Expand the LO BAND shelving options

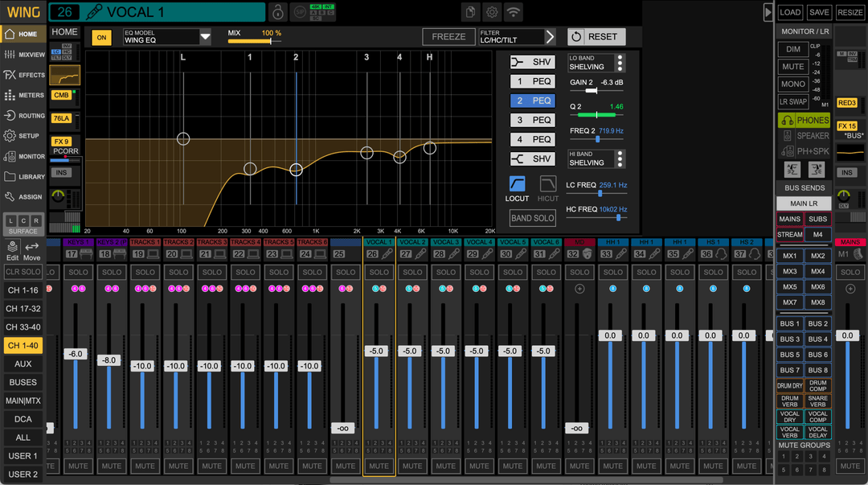click(x=620, y=63)
